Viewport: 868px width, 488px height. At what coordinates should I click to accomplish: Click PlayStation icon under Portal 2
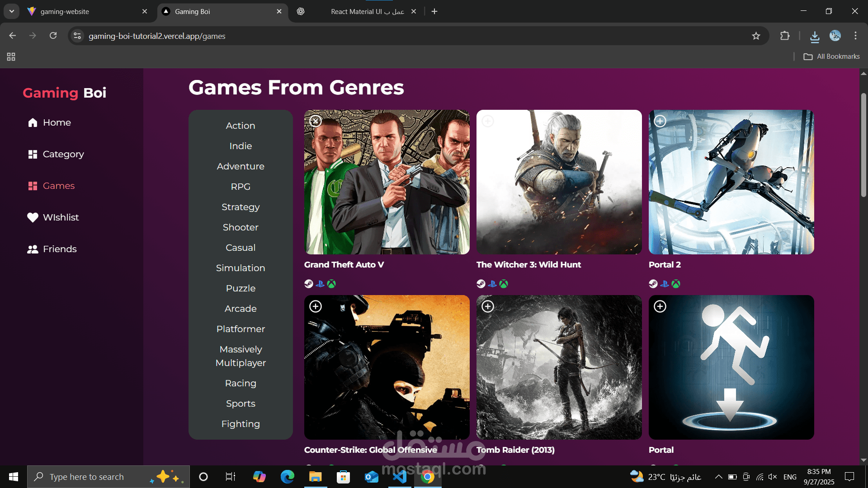coord(665,284)
